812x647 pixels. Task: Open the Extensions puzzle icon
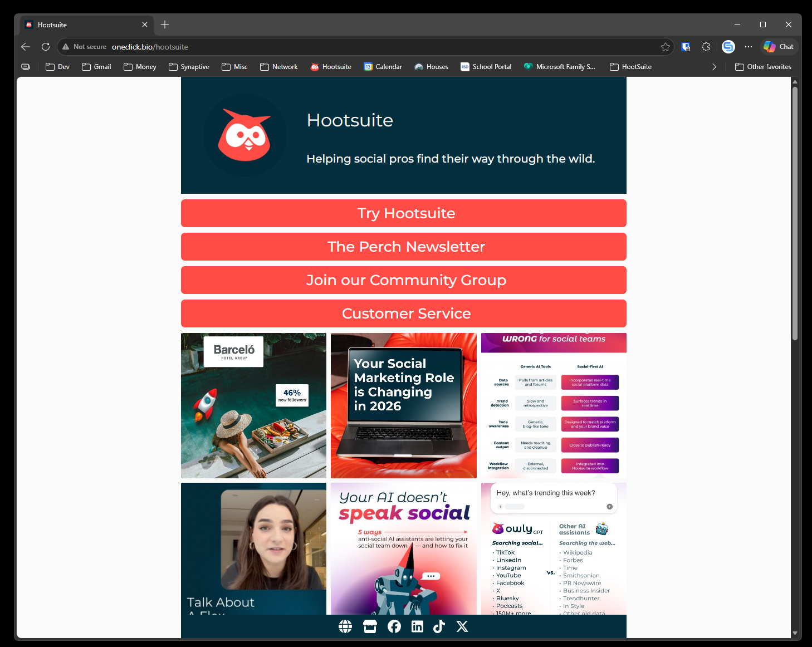pos(706,47)
